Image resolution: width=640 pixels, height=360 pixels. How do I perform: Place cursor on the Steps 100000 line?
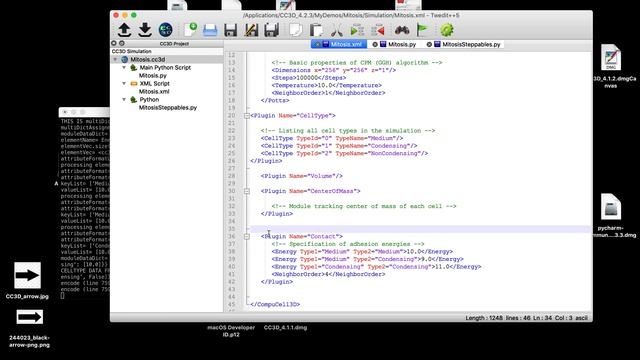point(309,78)
